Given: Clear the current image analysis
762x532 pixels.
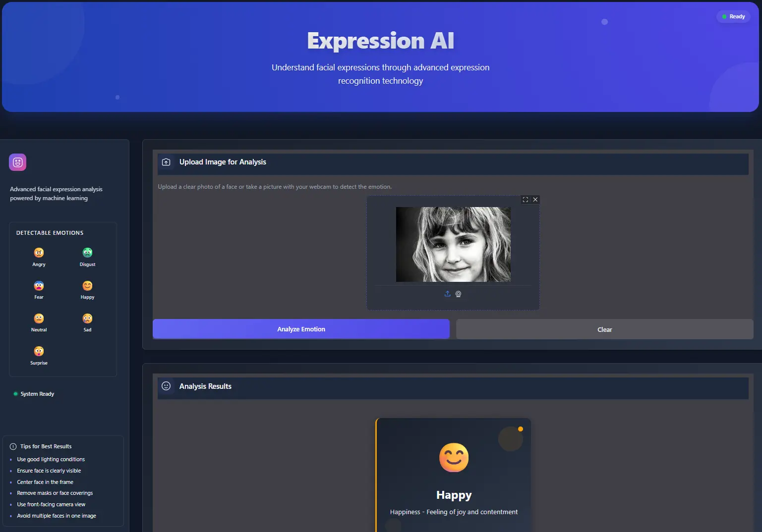Looking at the screenshot, I should [x=604, y=329].
